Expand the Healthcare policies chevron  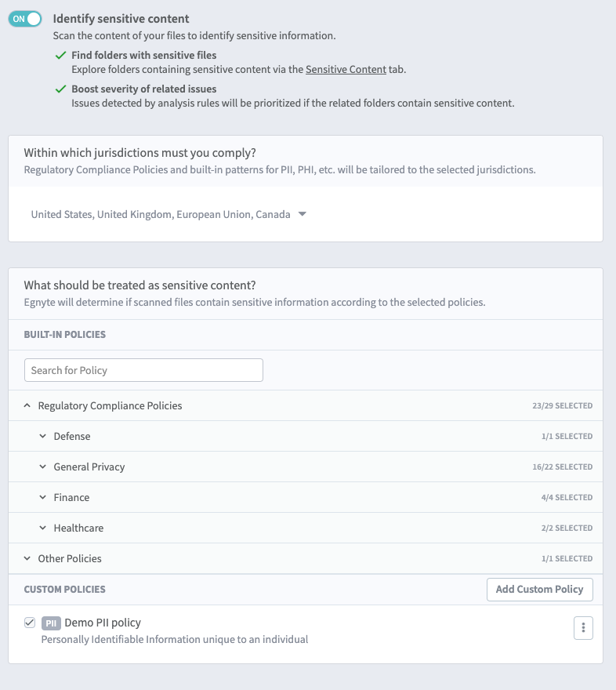(43, 528)
